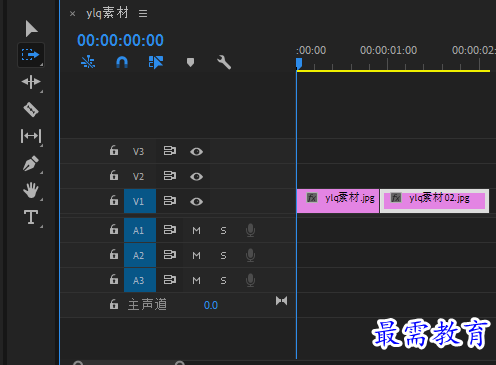Viewport: 496px width, 365px height.
Task: Toggle A2 track targeting
Action: click(x=140, y=255)
